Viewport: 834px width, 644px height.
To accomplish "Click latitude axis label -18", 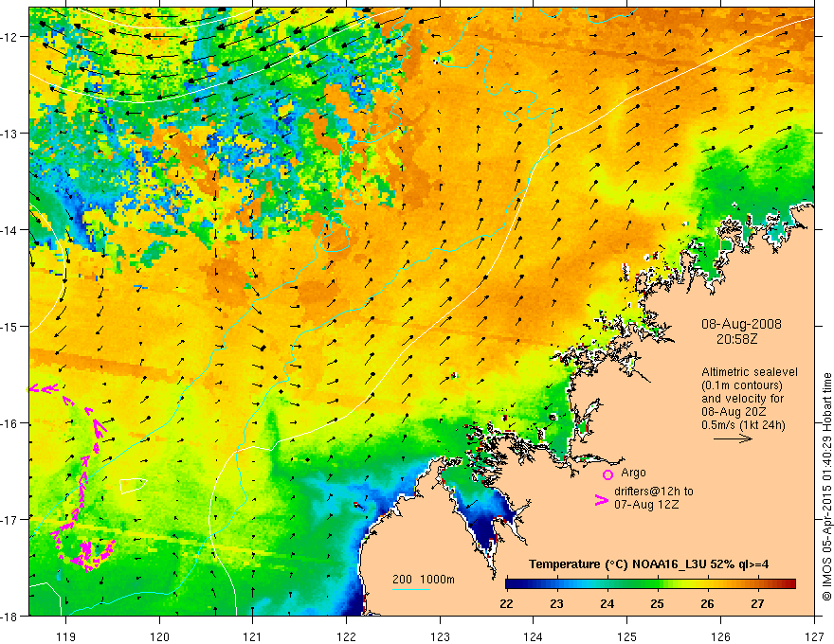I will click(x=10, y=617).
